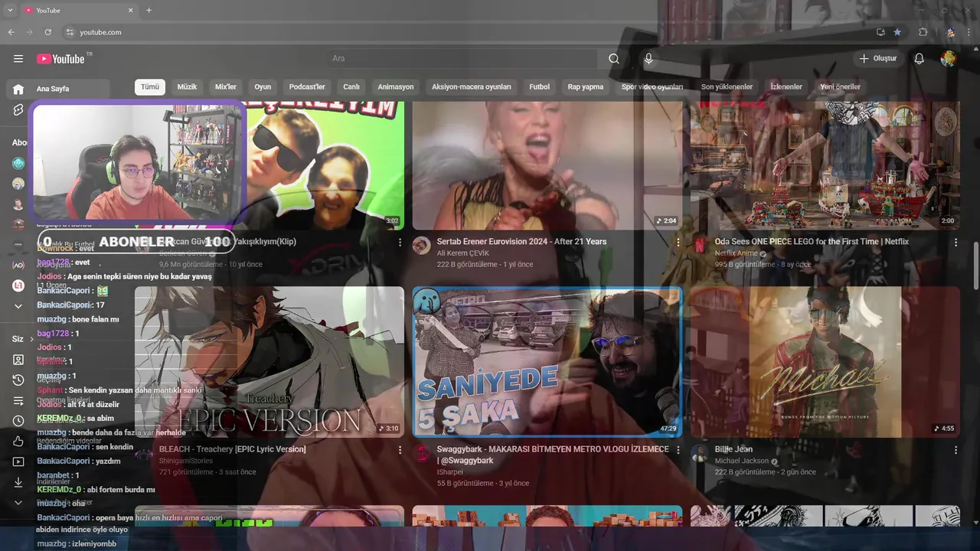Open the red b logo subscription channel
This screenshot has width=980, height=551.
click(x=18, y=285)
